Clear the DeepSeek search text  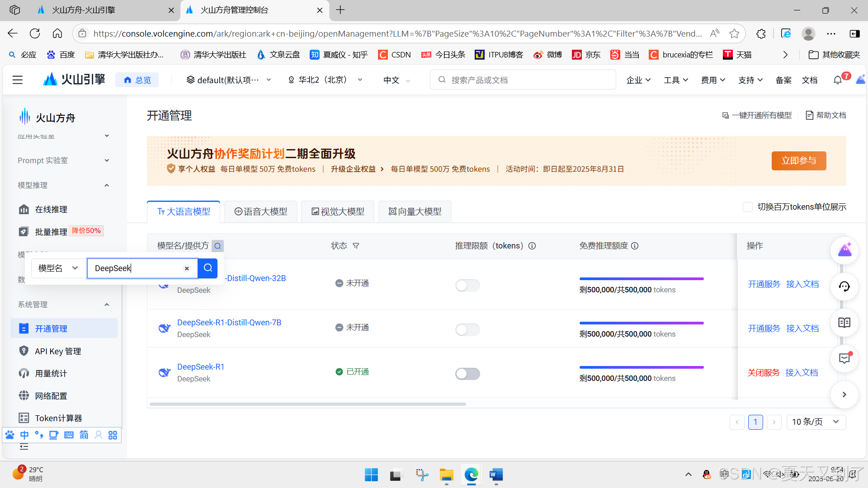click(x=187, y=268)
